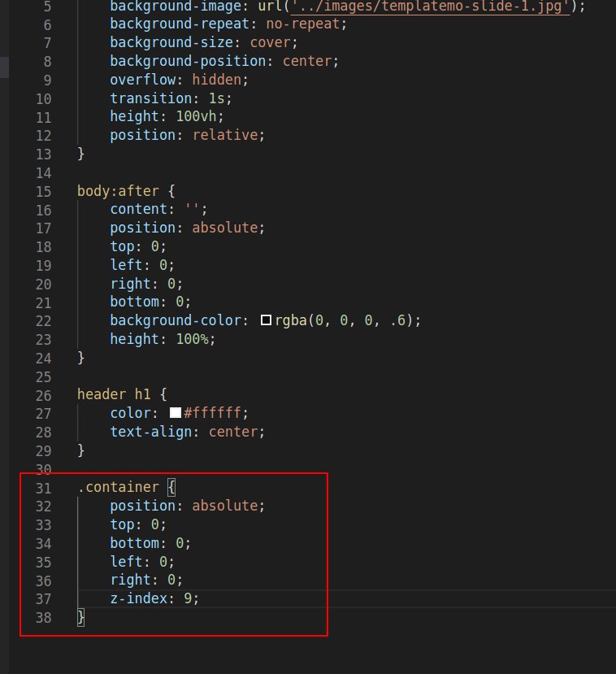616x674 pixels.
Task: Click the image URL link '../images/templatemo-slide-1.jpg'
Action: 431,7
